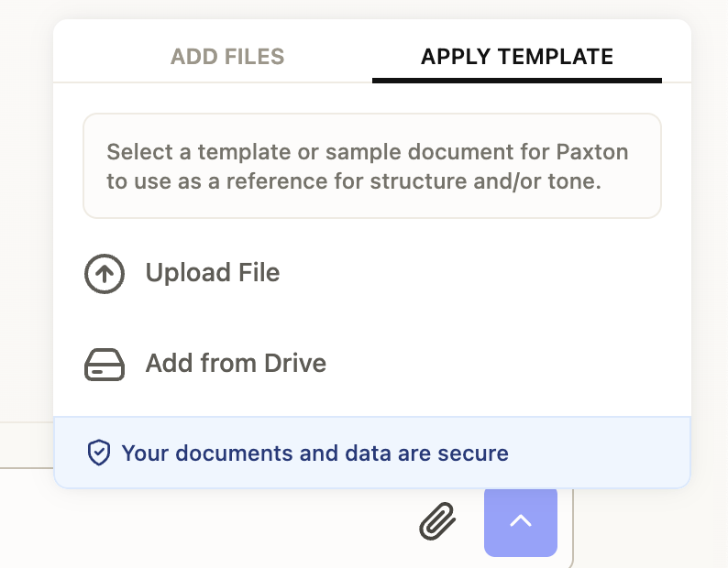728x568 pixels.
Task: Click the chat input area beside the paperclip
Action: (229, 522)
